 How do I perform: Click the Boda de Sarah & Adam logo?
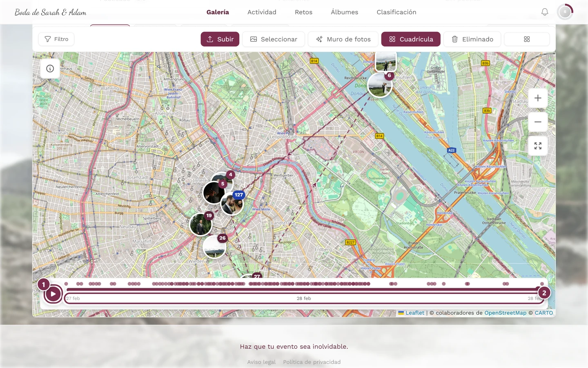point(51,12)
